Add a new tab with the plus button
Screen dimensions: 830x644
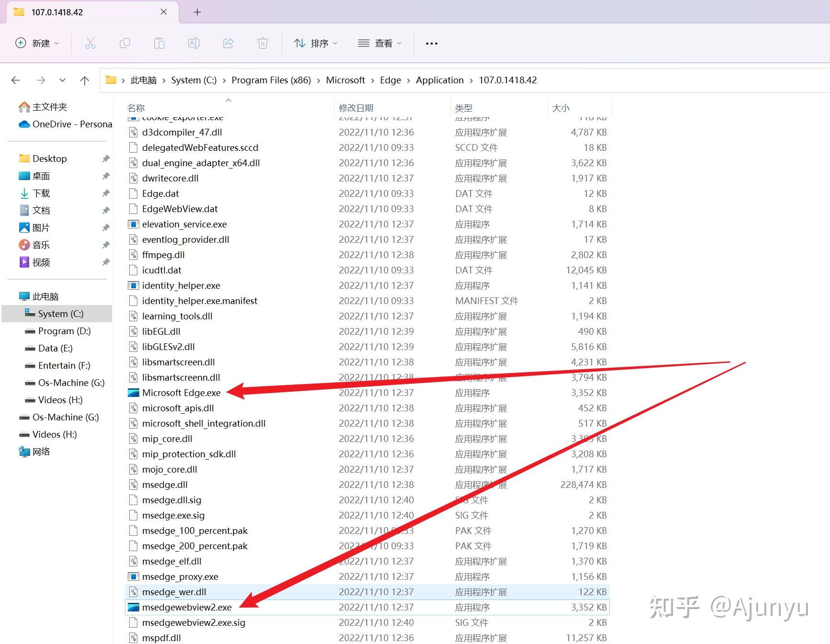[197, 12]
